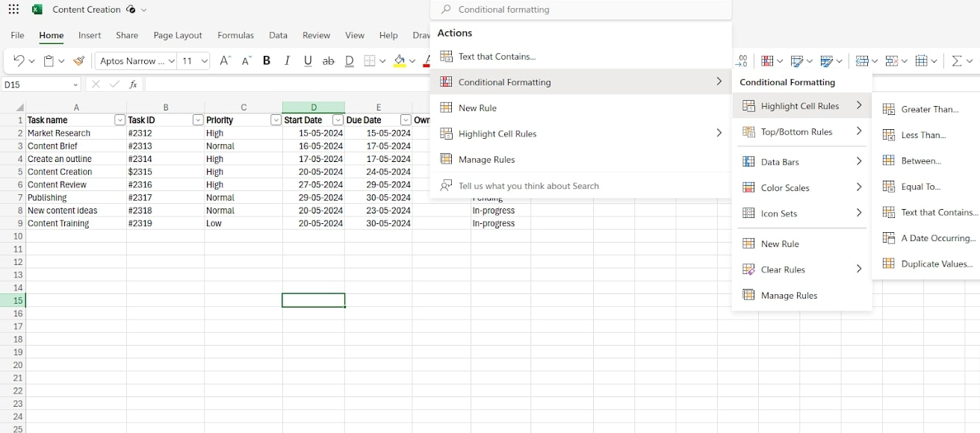
Task: Toggle Underline formatting
Action: coord(307,60)
